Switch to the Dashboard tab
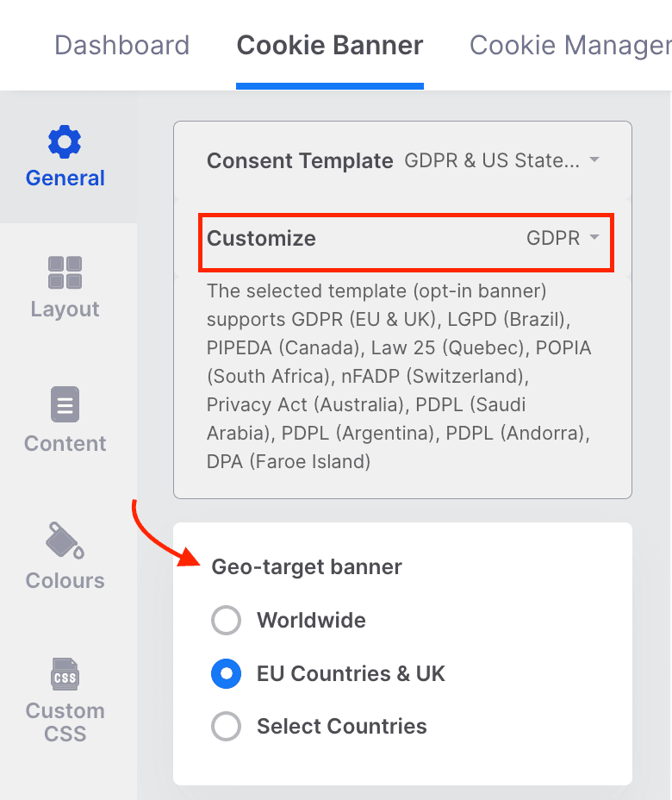Screen dimensions: 672x800 tap(121, 45)
